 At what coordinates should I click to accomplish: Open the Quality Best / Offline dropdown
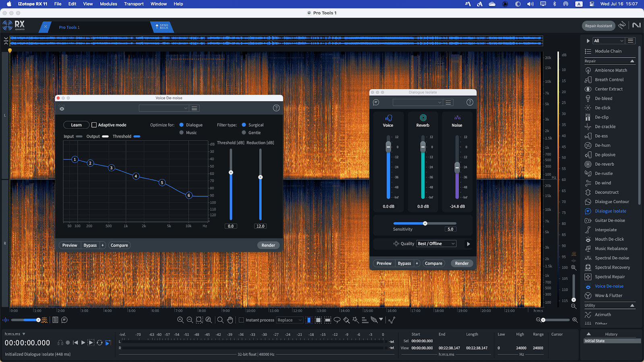click(x=436, y=244)
